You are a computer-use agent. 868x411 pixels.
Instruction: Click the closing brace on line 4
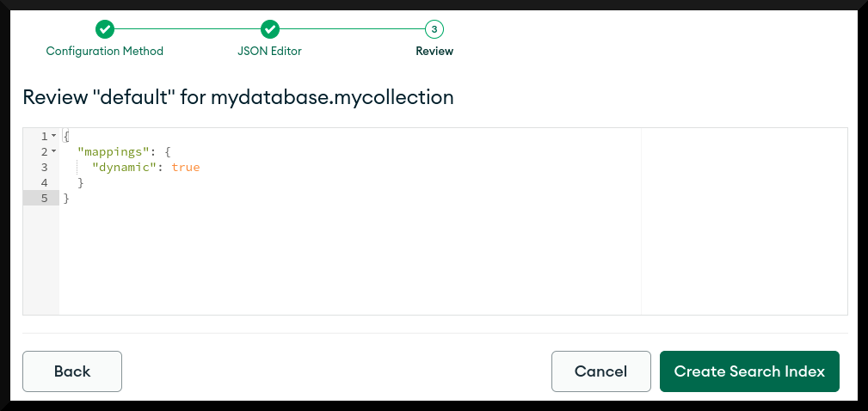click(81, 182)
